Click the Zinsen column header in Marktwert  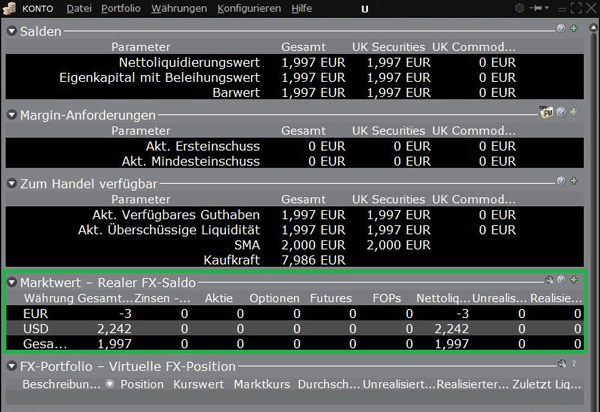tap(162, 298)
